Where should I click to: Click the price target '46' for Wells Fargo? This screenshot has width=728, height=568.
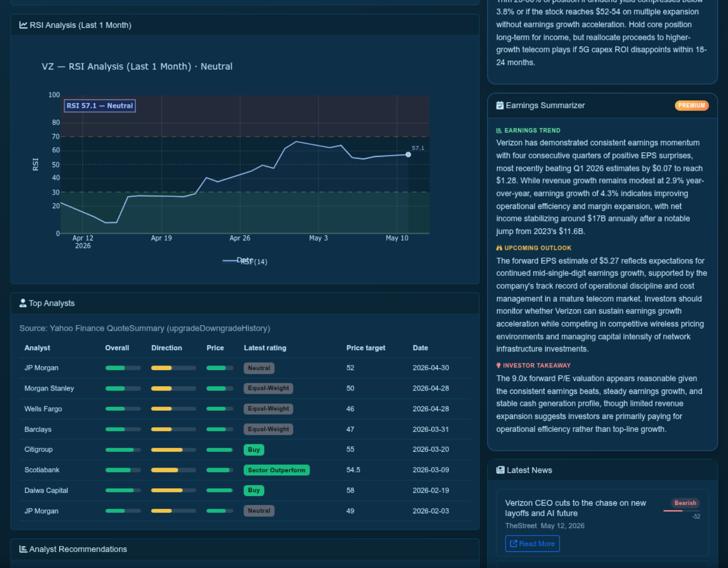(350, 409)
